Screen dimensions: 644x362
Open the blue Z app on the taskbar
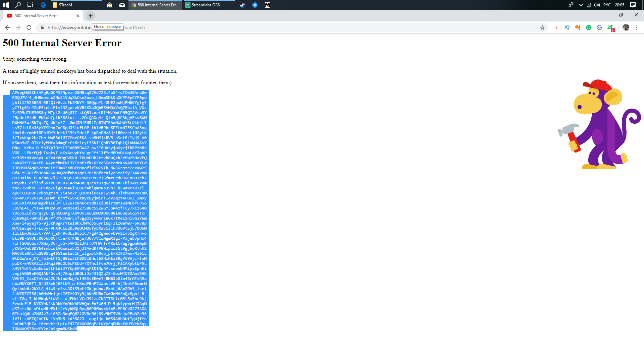click(255, 5)
